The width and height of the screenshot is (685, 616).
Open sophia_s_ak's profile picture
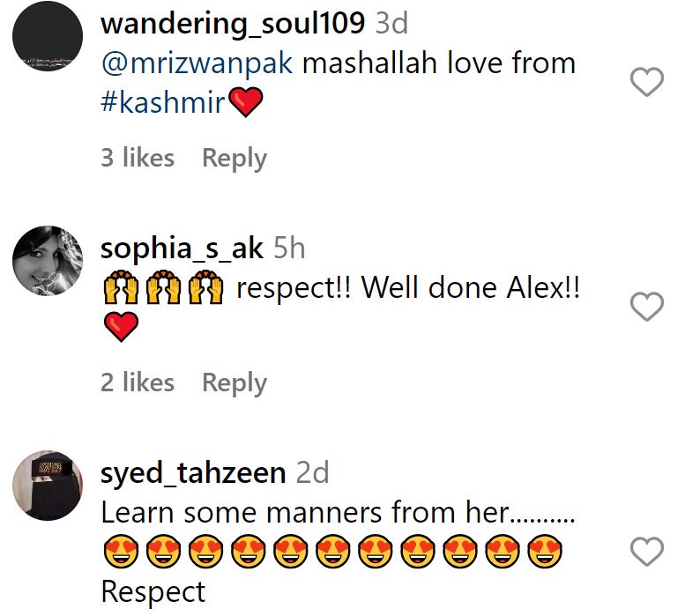tap(48, 261)
